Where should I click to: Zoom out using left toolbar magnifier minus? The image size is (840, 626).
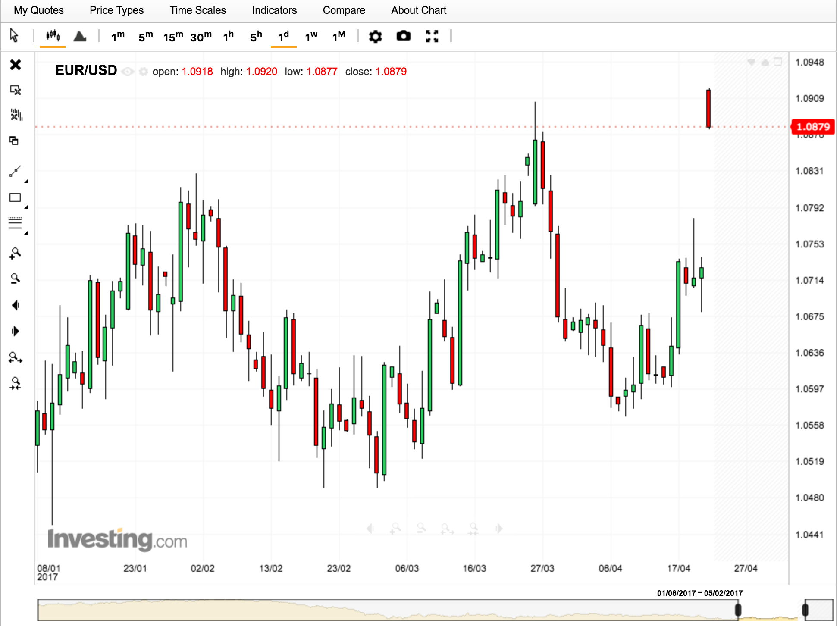click(15, 279)
